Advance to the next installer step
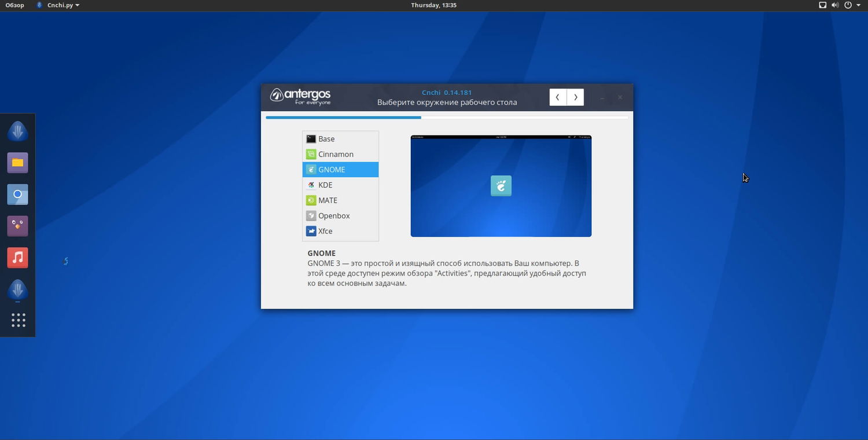The width and height of the screenshot is (868, 440). tap(575, 97)
